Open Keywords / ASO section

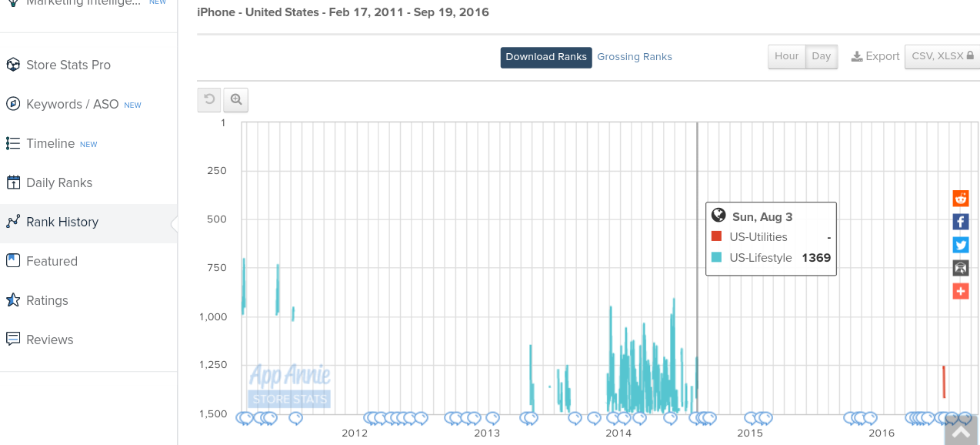(x=72, y=104)
